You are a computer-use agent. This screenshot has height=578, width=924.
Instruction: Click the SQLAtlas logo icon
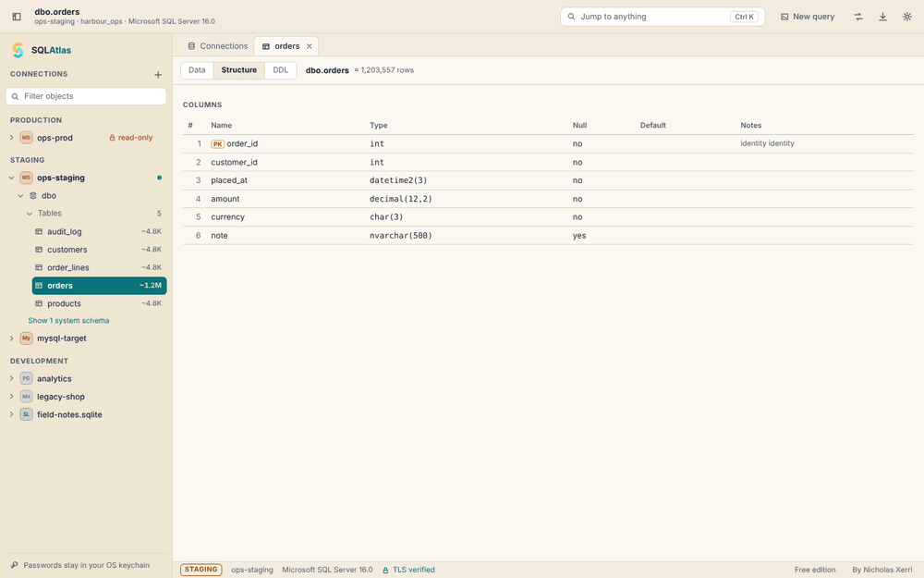[18, 50]
